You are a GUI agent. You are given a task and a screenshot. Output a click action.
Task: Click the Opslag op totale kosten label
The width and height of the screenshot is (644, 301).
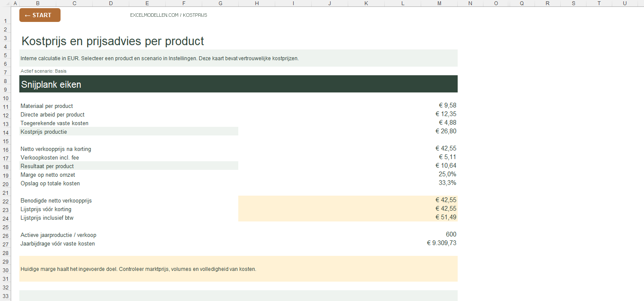50,183
